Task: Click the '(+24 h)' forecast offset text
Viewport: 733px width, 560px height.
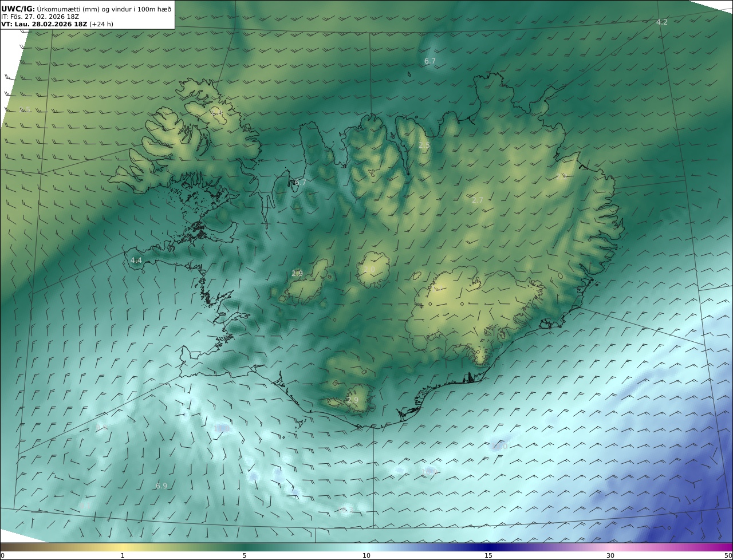Action: [x=101, y=24]
